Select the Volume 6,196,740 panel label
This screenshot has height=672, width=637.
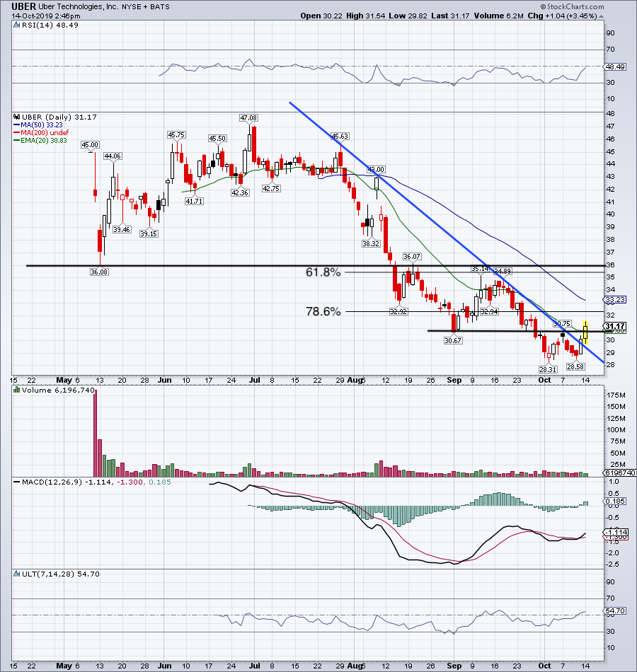click(x=58, y=390)
